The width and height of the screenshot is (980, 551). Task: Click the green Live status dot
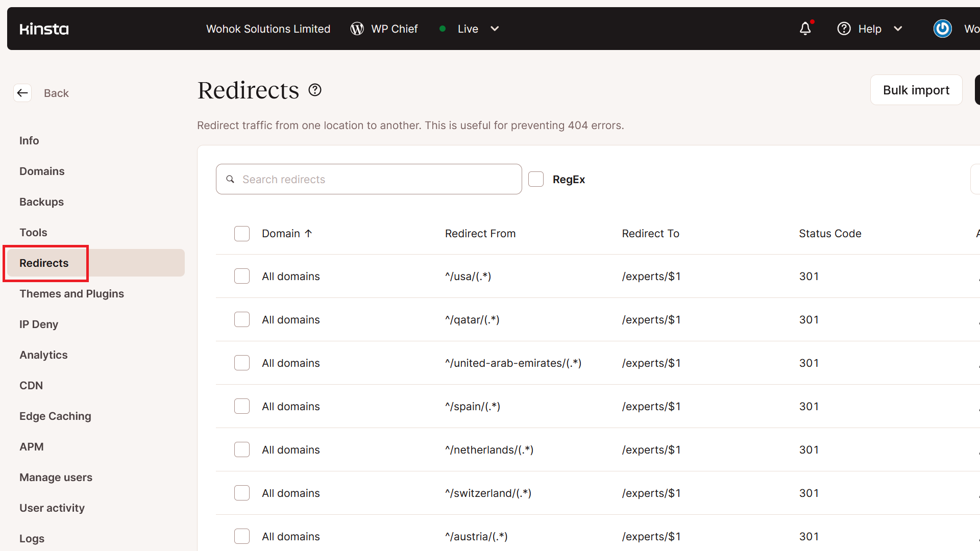pos(443,29)
